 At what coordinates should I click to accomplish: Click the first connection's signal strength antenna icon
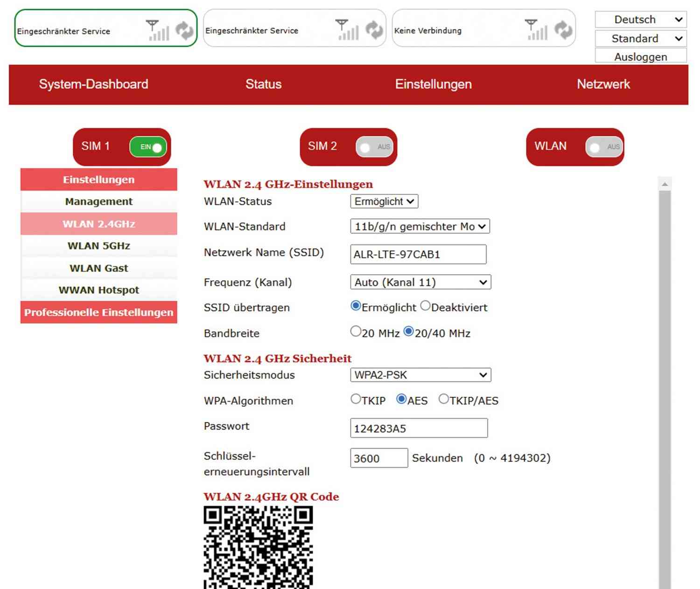[x=157, y=30]
